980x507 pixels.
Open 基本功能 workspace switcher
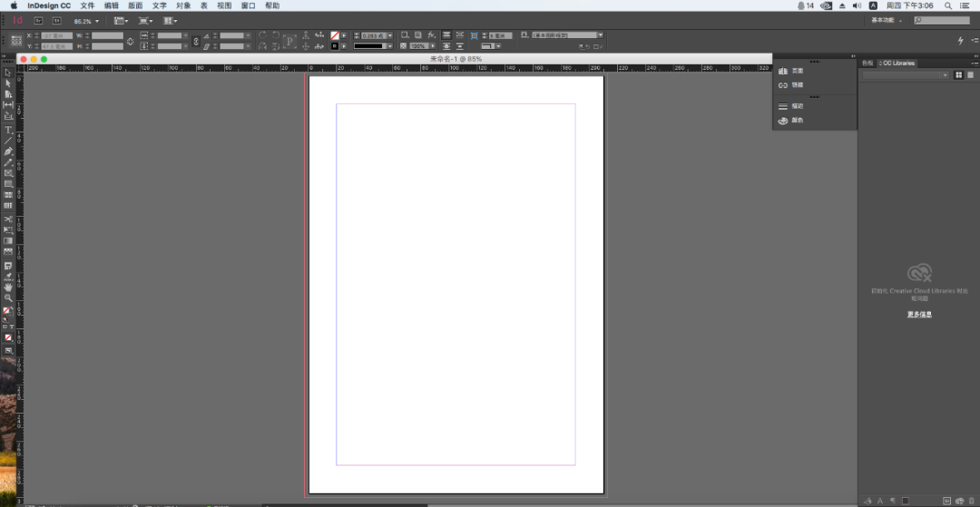(887, 21)
